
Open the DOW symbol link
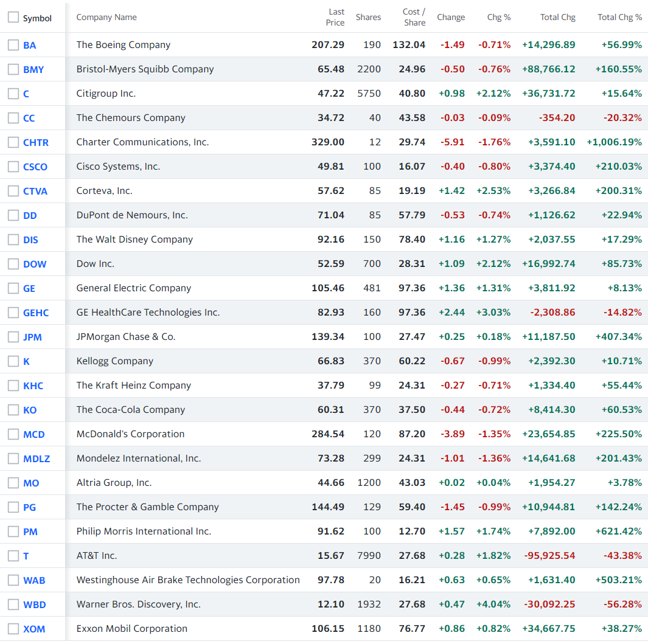point(35,265)
